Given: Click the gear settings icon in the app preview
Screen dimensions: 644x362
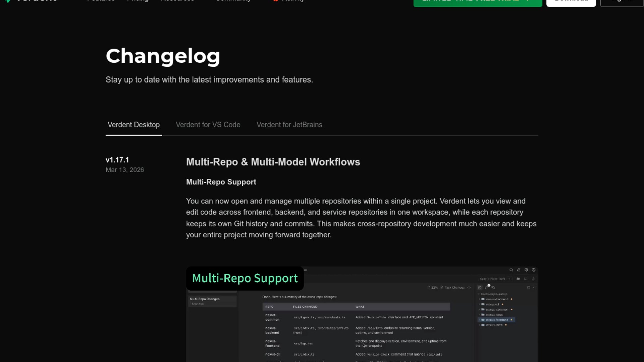Looking at the screenshot, I should [526, 270].
